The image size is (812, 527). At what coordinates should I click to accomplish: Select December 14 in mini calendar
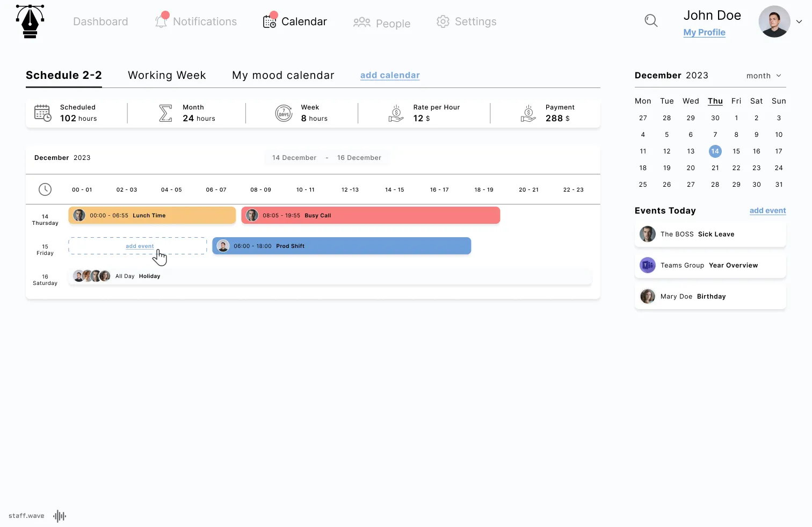pyautogui.click(x=715, y=151)
